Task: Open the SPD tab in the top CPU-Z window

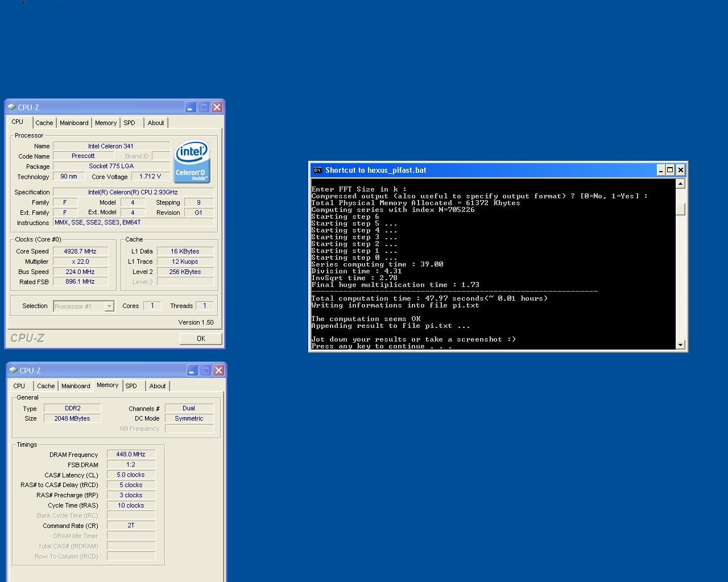Action: [130, 123]
